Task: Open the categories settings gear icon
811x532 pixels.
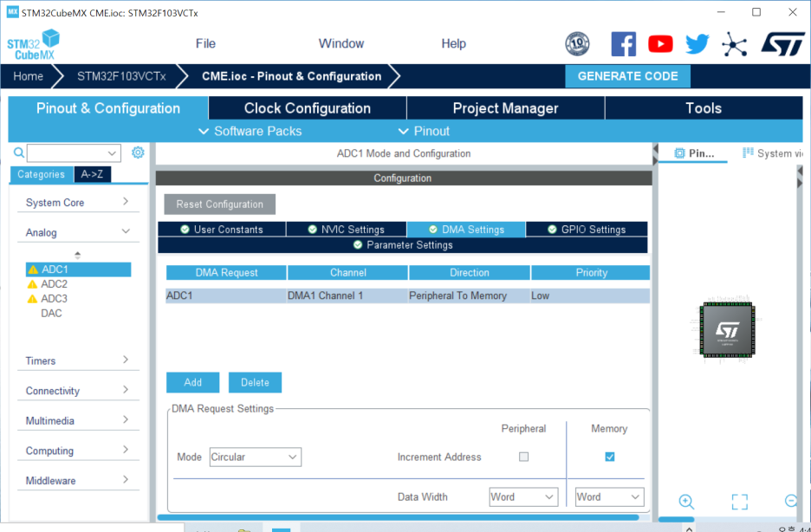Action: [x=138, y=152]
